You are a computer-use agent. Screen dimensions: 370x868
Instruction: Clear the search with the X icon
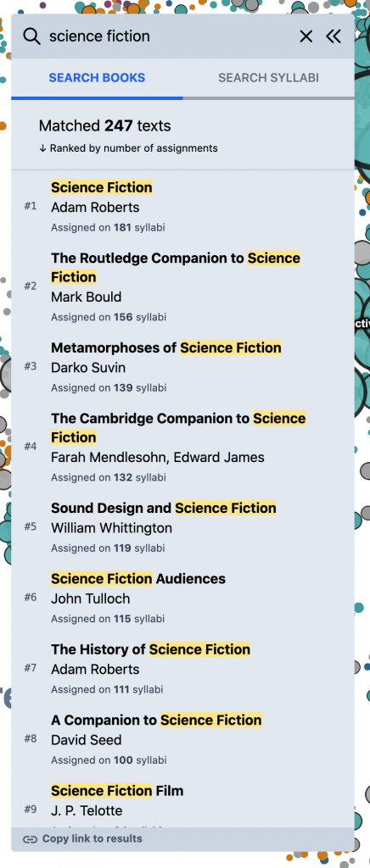(x=306, y=36)
